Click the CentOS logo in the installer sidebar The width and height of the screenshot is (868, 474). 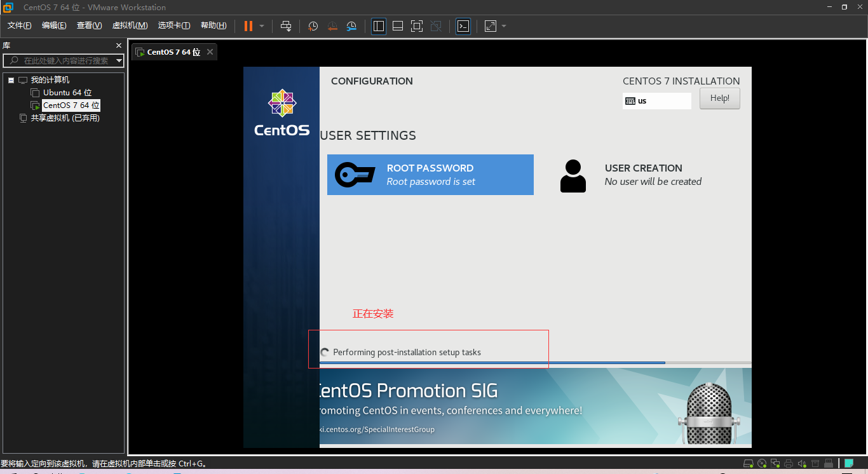tap(282, 112)
